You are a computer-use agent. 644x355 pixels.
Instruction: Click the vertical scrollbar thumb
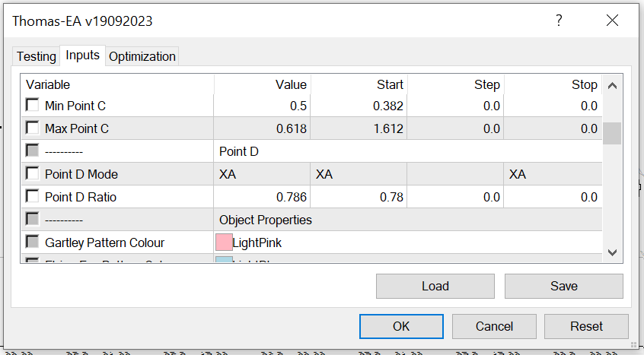612,133
